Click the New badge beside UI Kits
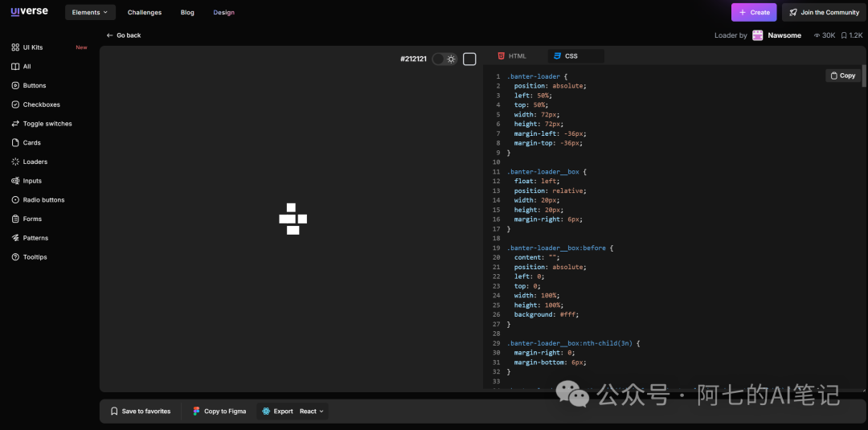 81,47
